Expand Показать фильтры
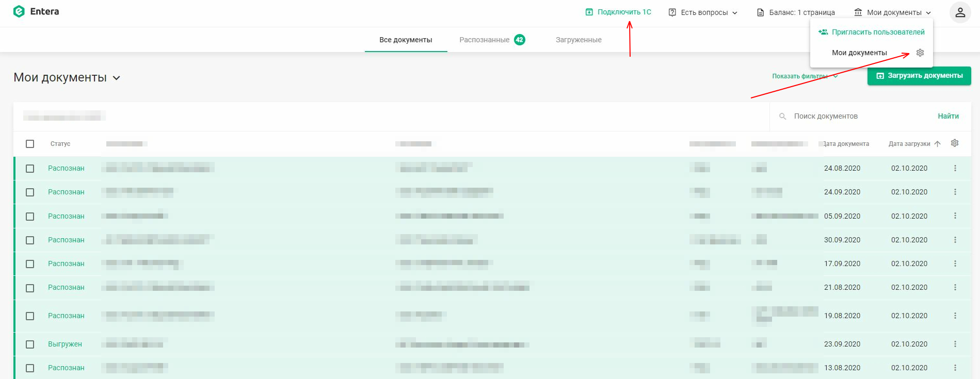Screen dimensions: 980x379 coord(805,76)
